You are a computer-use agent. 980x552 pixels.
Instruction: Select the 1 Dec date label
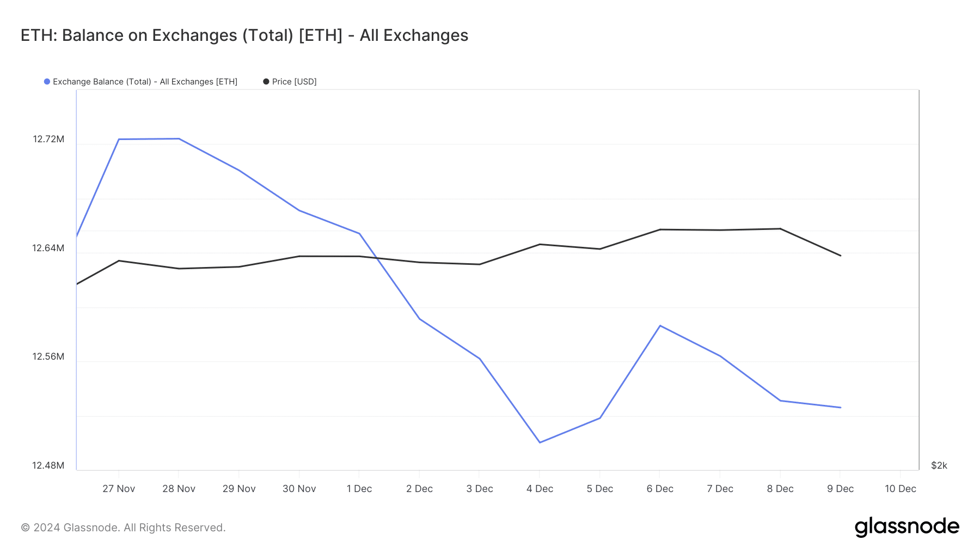point(359,489)
